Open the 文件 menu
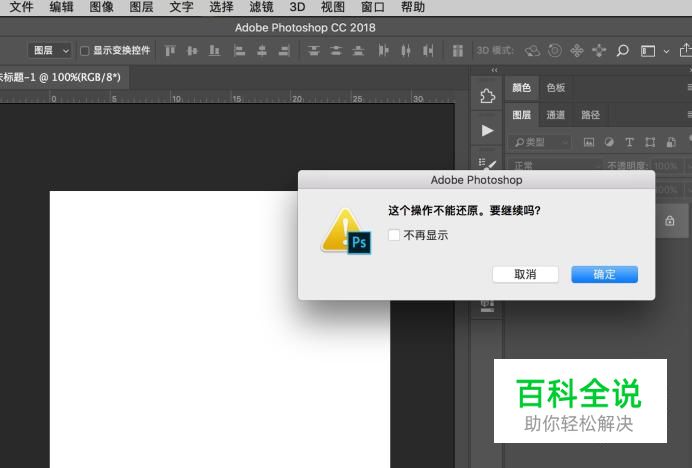This screenshot has width=692, height=468. click(21, 7)
